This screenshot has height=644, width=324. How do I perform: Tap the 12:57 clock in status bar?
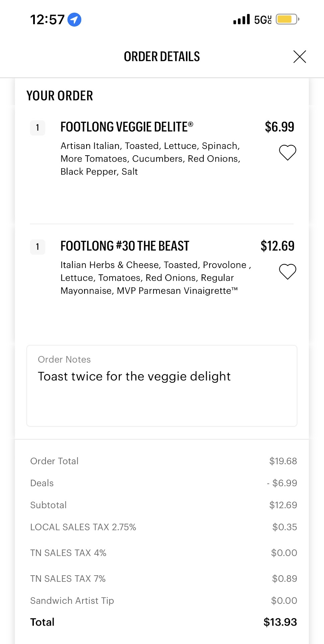pyautogui.click(x=47, y=20)
